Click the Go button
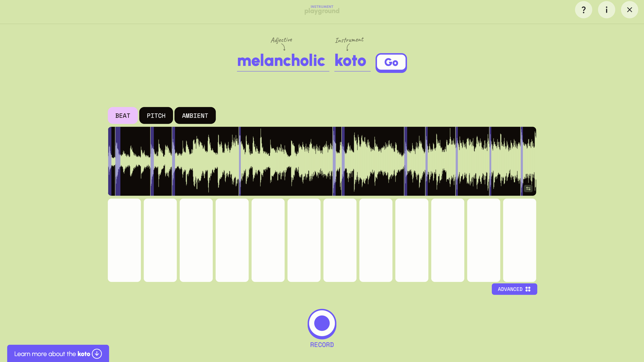 pos(391,63)
